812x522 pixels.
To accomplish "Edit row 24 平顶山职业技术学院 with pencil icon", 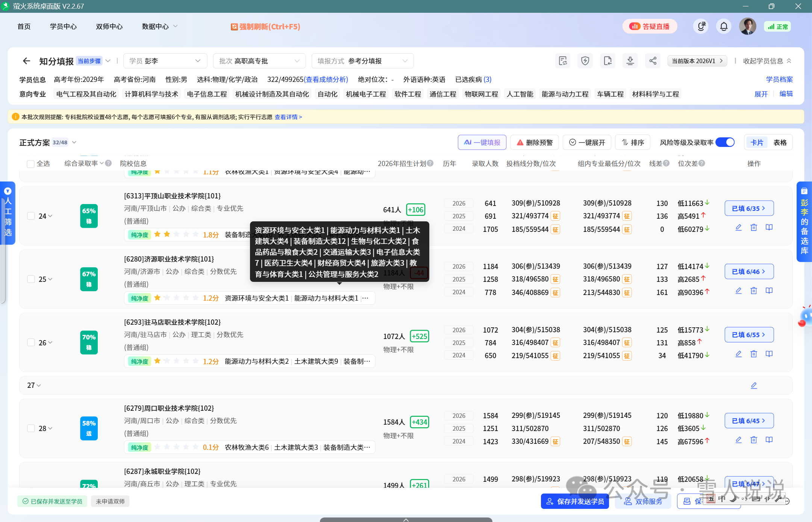I will click(x=738, y=227).
